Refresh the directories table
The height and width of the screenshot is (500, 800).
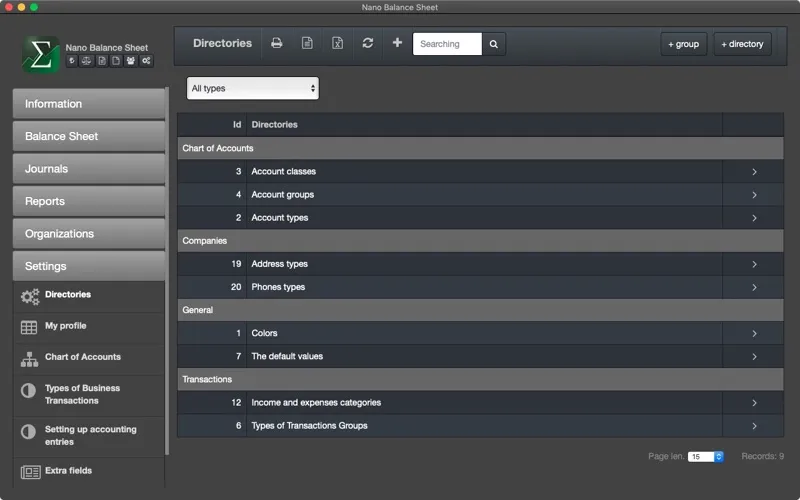pyautogui.click(x=368, y=43)
